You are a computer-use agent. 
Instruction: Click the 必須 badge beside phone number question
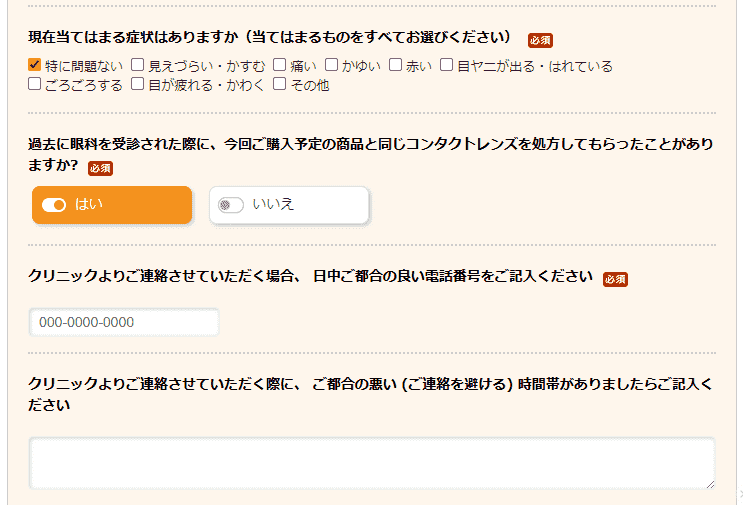coord(615,280)
